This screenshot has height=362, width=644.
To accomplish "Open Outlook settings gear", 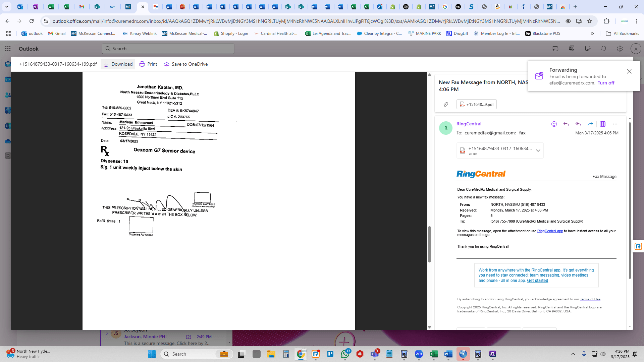I will (620, 49).
